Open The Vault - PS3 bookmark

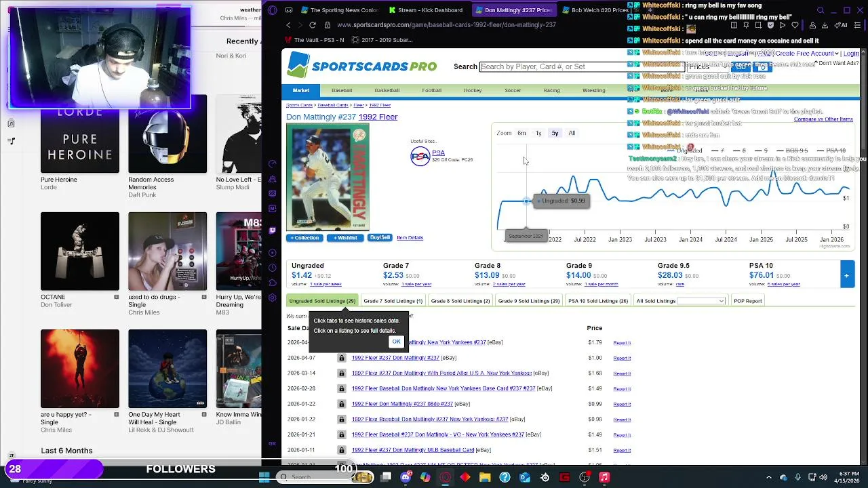pos(314,40)
